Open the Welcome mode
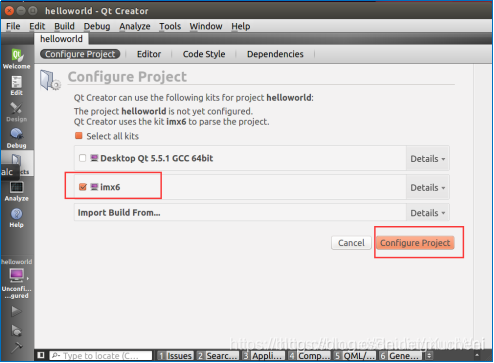This screenshot has width=494, height=363. [x=16, y=59]
